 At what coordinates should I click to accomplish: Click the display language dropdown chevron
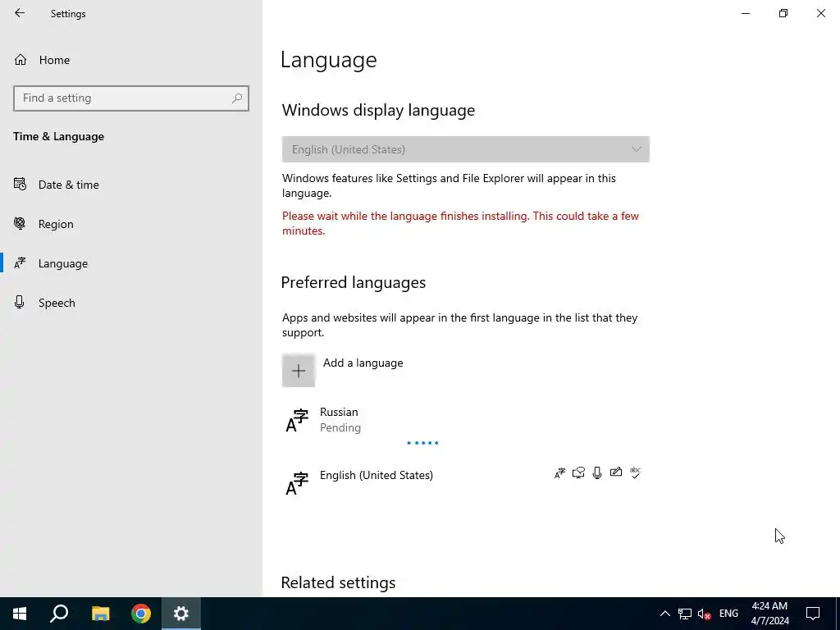(x=636, y=149)
